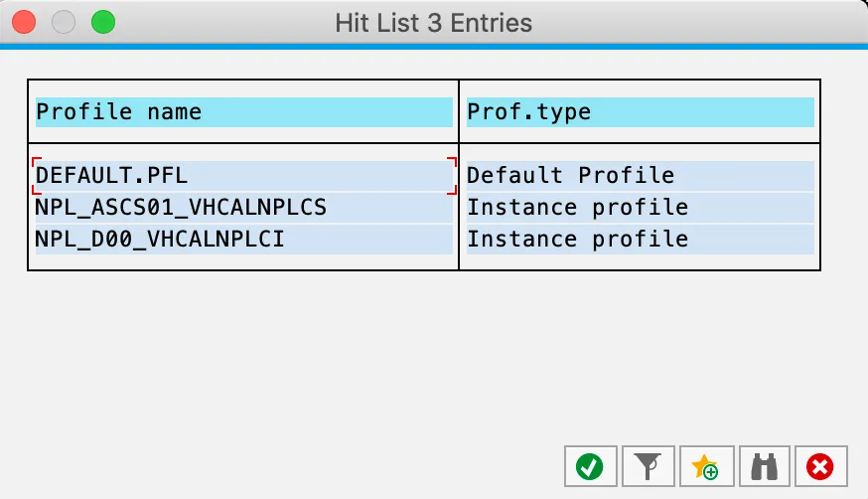Viewport: 868px width, 499px height.
Task: Zoom window with the green macOS button
Action: pyautogui.click(x=103, y=22)
